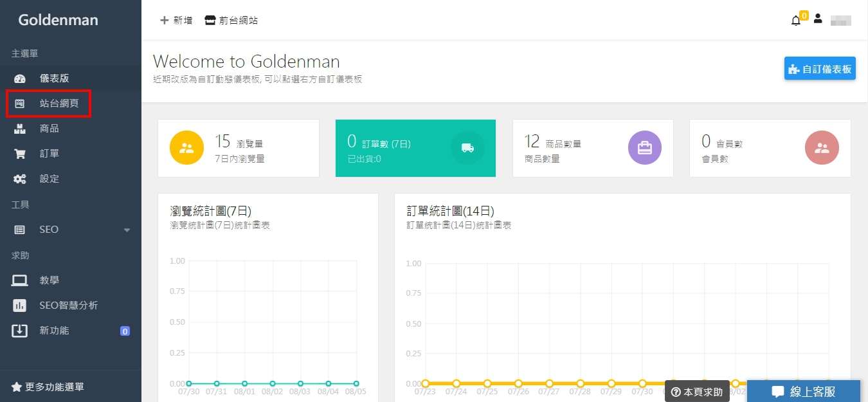Click the 瀏覽統計圖(7日) chart title
Image resolution: width=868 pixels, height=402 pixels.
click(x=211, y=211)
